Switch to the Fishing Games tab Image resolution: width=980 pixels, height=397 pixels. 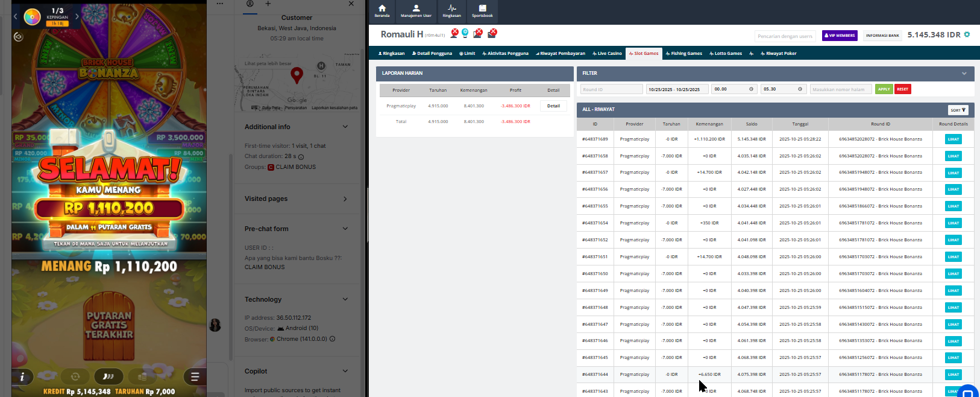[x=684, y=53]
